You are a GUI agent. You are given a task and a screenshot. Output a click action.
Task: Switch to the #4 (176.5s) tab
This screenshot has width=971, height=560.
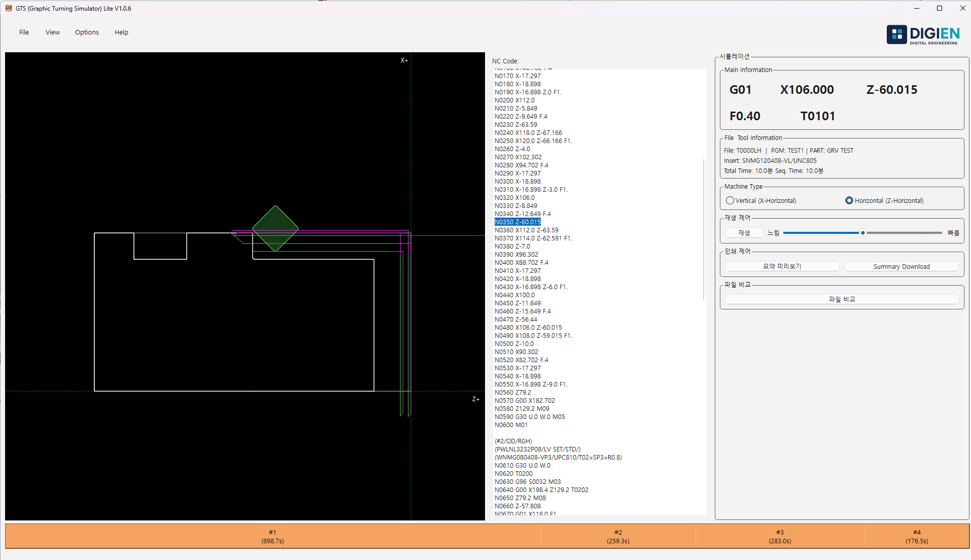point(916,536)
